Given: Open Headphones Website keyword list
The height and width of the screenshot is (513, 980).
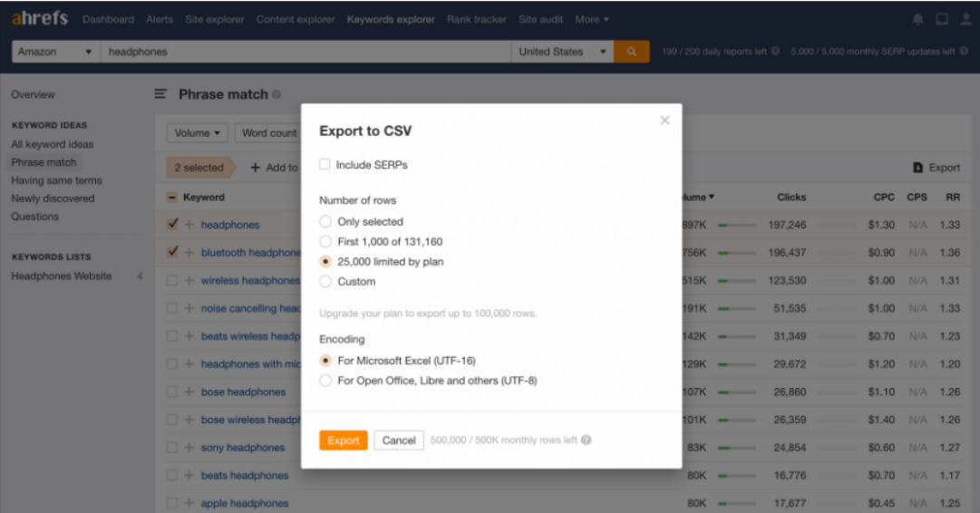Looking at the screenshot, I should pyautogui.click(x=62, y=276).
